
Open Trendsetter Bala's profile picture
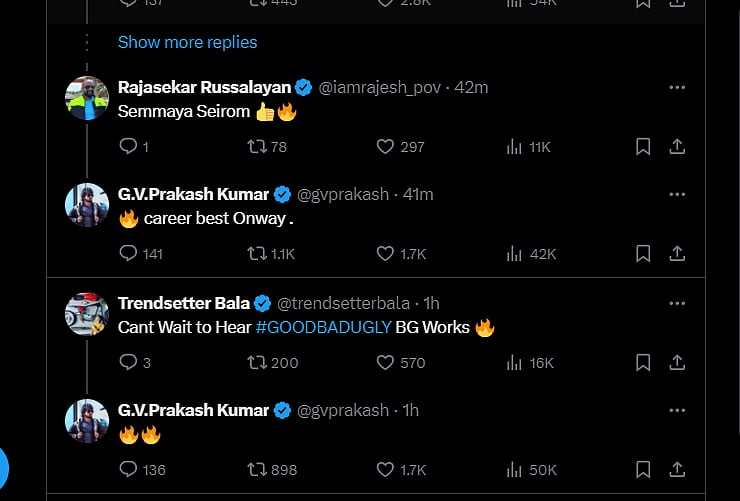(x=87, y=314)
